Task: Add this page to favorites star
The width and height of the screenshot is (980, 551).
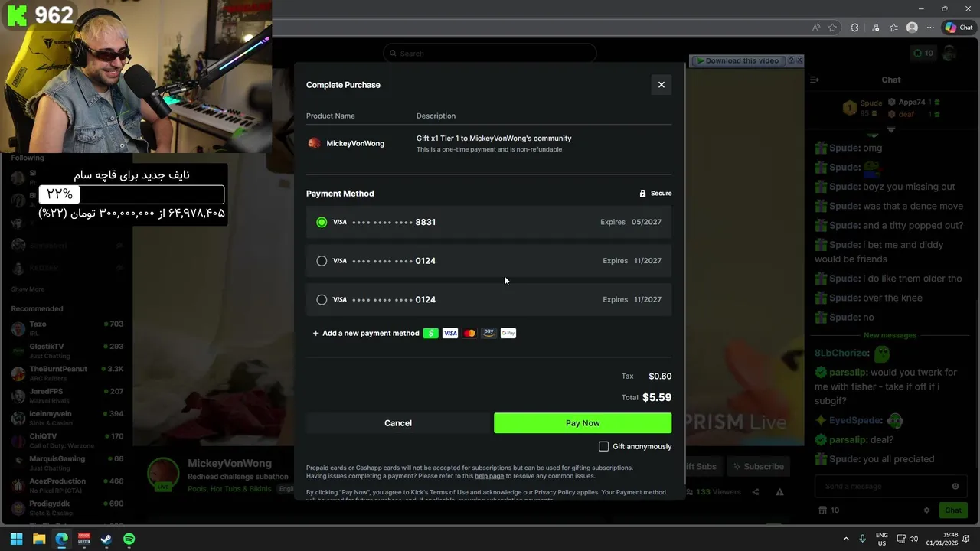Action: click(832, 28)
